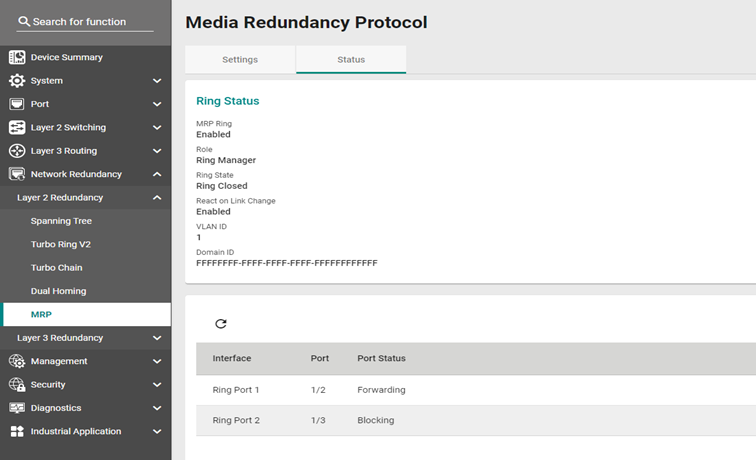
Task: Click the Port icon in sidebar
Action: point(17,104)
